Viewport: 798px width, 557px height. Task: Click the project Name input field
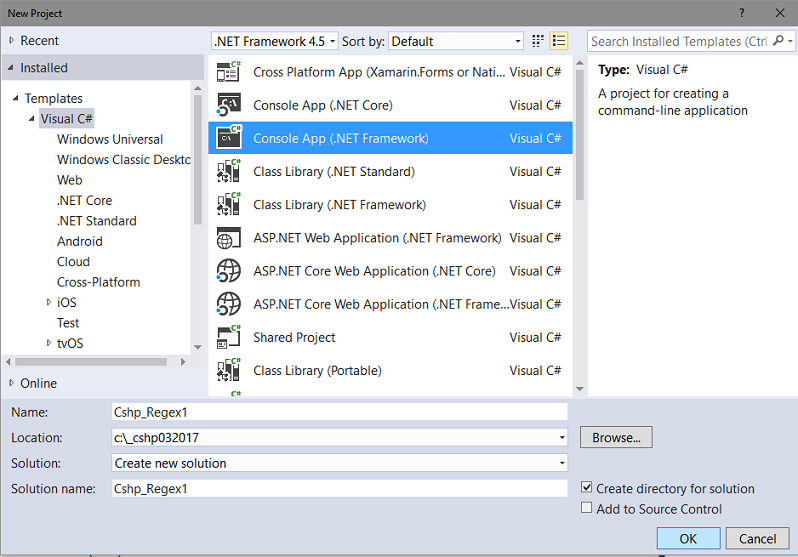[x=339, y=412]
